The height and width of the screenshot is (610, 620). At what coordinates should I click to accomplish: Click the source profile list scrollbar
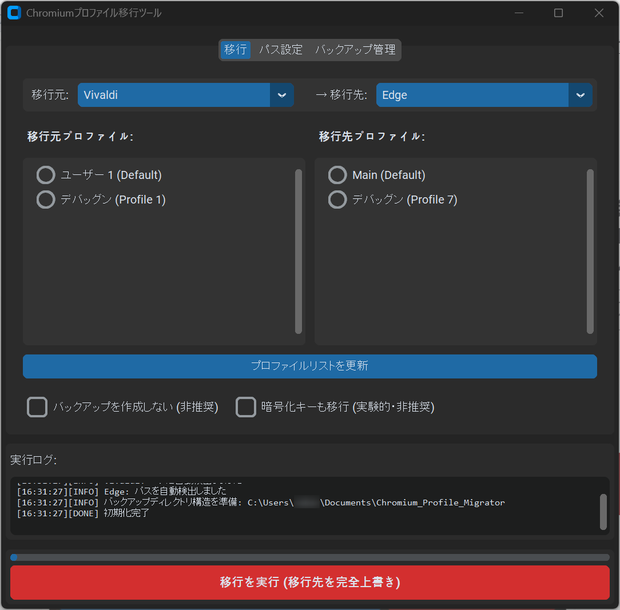click(299, 251)
